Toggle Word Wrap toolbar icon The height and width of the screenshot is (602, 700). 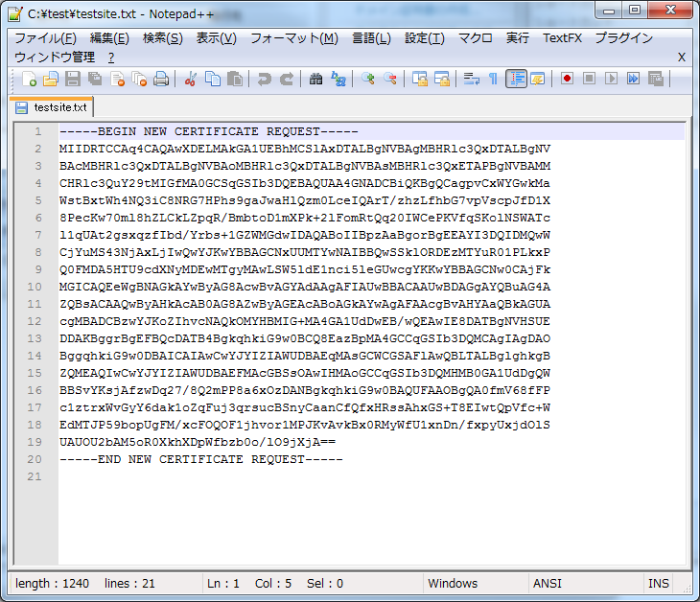(x=472, y=79)
